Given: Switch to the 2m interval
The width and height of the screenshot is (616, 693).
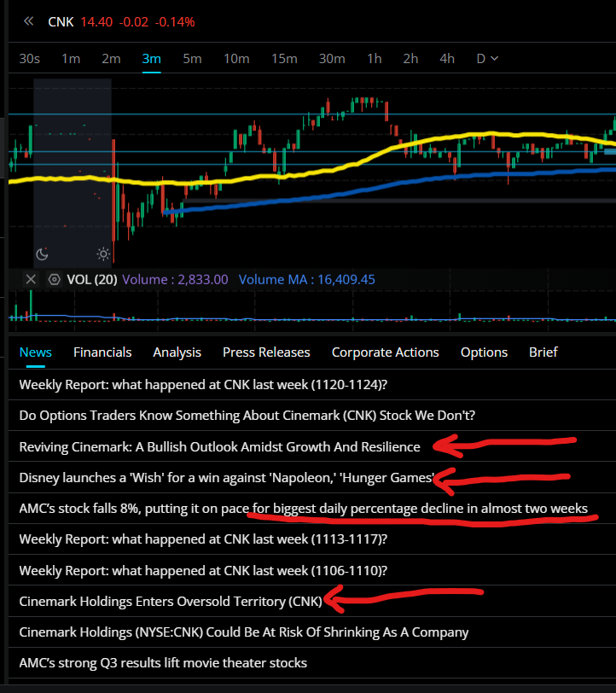Looking at the screenshot, I should coord(112,58).
